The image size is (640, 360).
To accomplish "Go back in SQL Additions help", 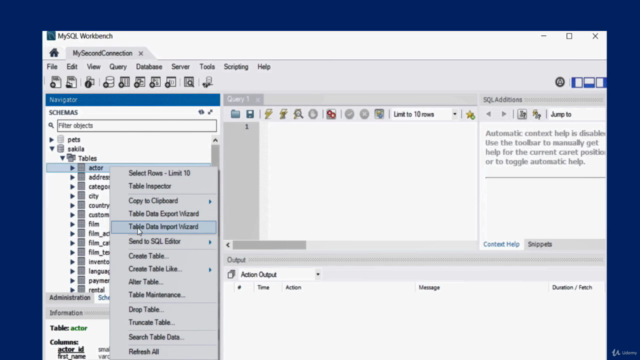I will coord(489,114).
